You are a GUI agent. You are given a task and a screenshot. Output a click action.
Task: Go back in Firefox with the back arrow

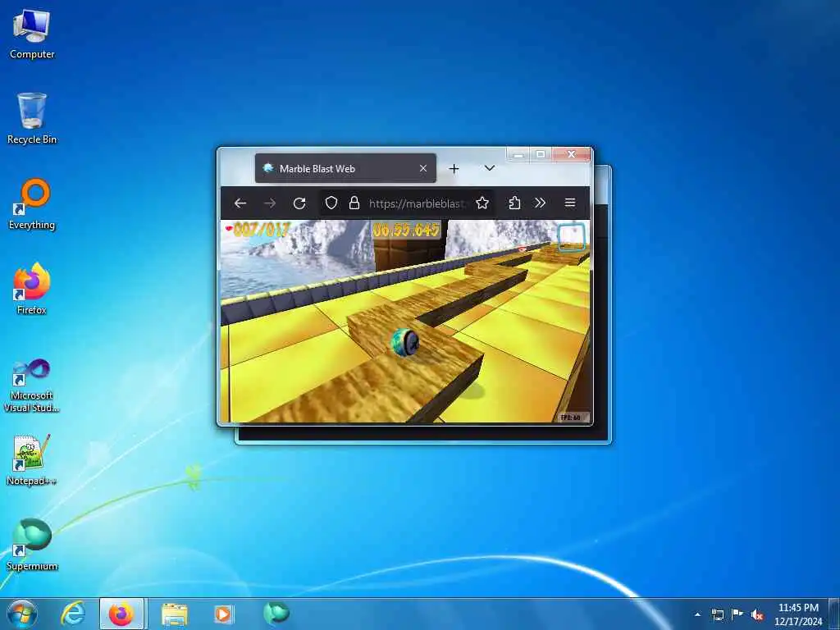240,203
